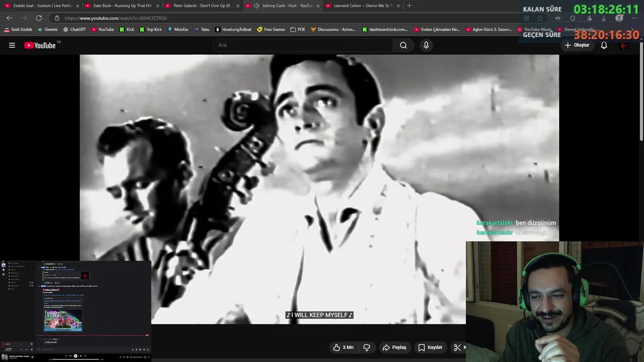Screen dimensions: 644x362
Task: Like the video showing 3 Mn
Action: click(343, 347)
